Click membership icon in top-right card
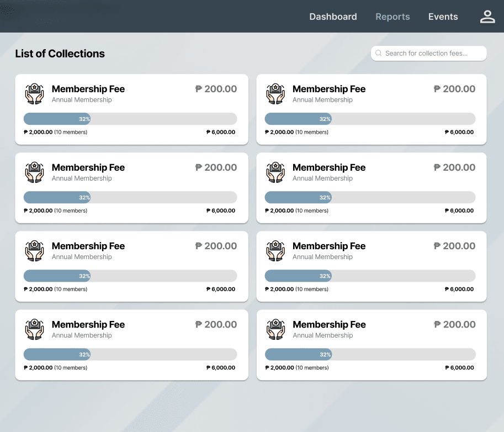 point(275,94)
